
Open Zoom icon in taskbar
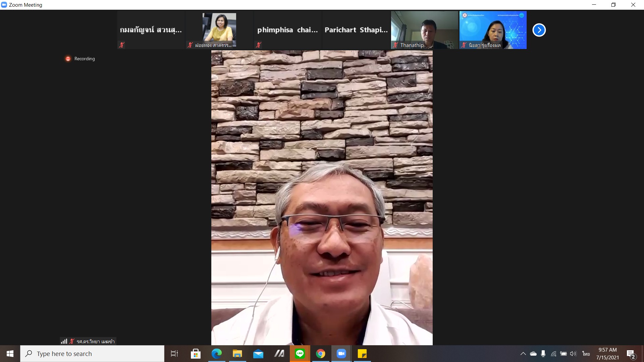tap(341, 354)
